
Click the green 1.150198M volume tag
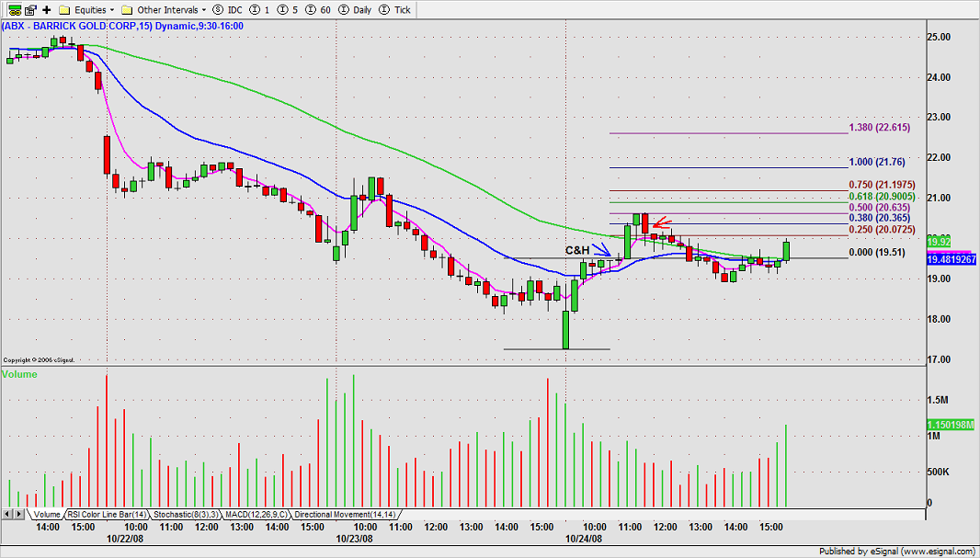(950, 425)
